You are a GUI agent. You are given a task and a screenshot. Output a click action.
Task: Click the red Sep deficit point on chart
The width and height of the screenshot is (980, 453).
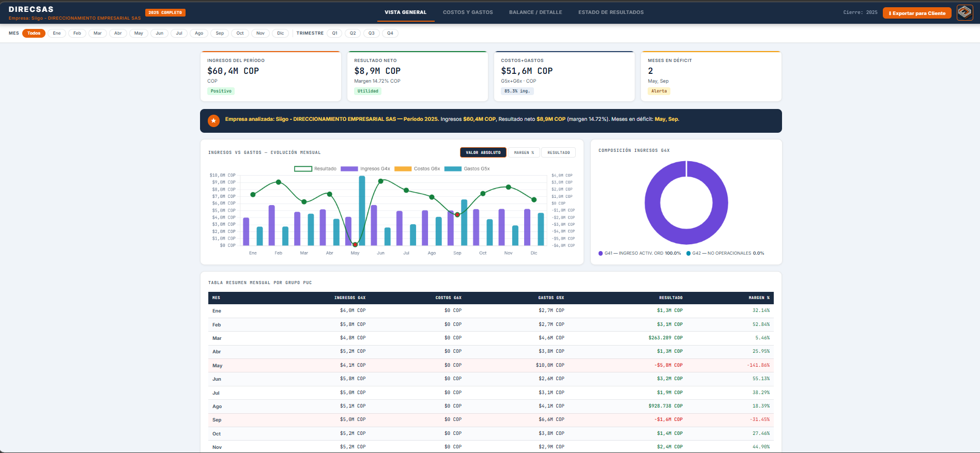457,214
